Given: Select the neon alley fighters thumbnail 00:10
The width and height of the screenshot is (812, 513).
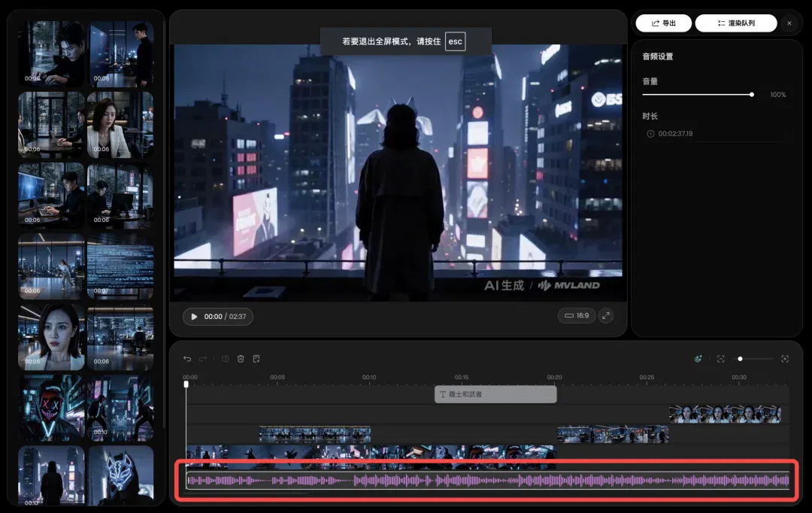Looking at the screenshot, I should pos(120,408).
